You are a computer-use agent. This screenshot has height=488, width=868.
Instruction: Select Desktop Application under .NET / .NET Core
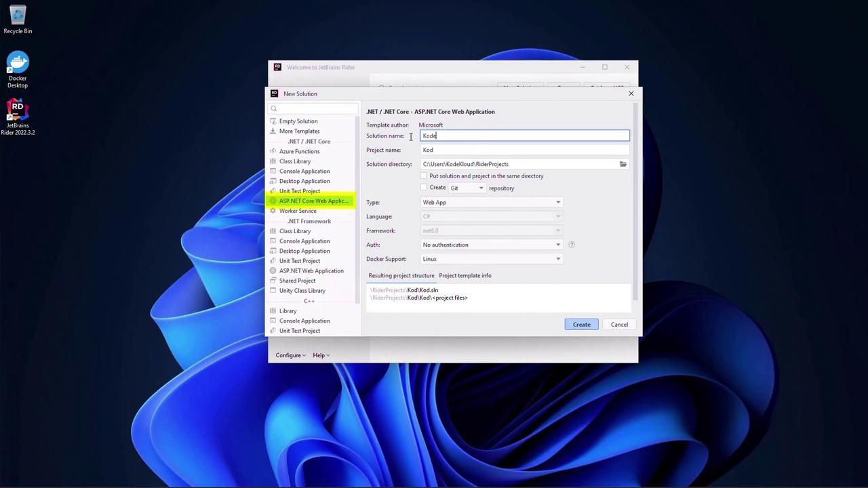tap(304, 181)
